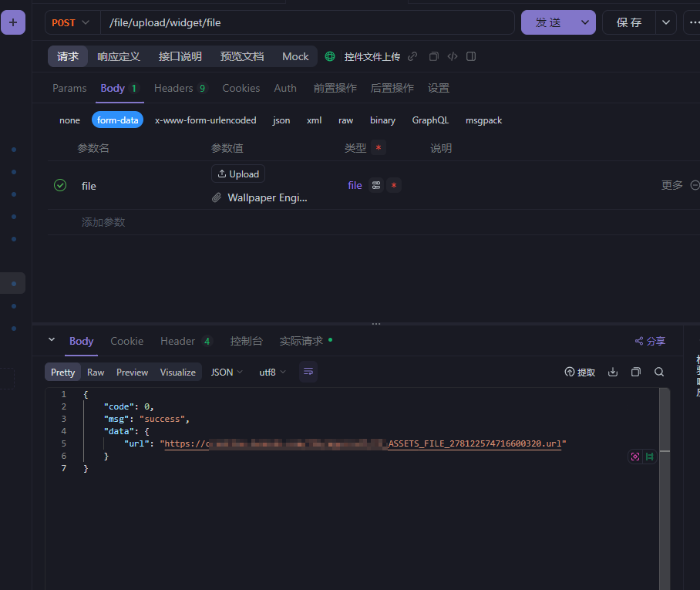Switch to the 接口说明 tab

point(180,56)
